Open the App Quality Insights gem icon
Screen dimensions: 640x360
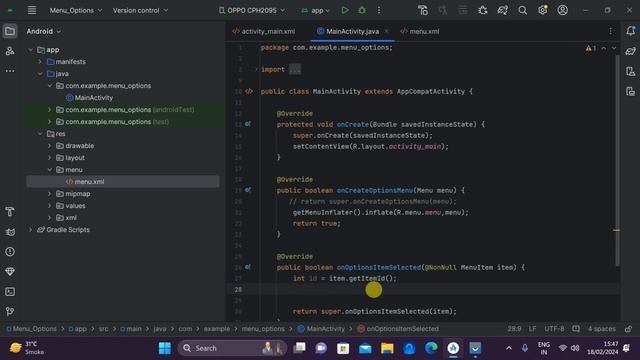tap(10, 272)
